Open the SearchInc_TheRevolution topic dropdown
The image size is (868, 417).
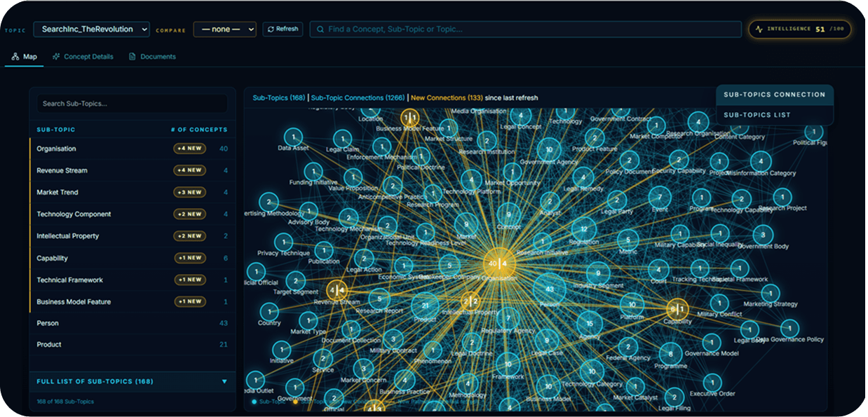tap(92, 29)
